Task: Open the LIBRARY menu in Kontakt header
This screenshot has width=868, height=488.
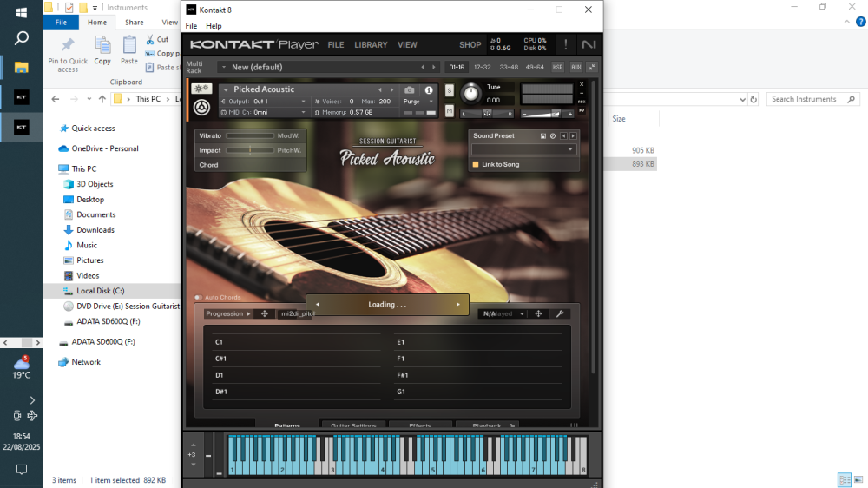Action: click(x=371, y=45)
